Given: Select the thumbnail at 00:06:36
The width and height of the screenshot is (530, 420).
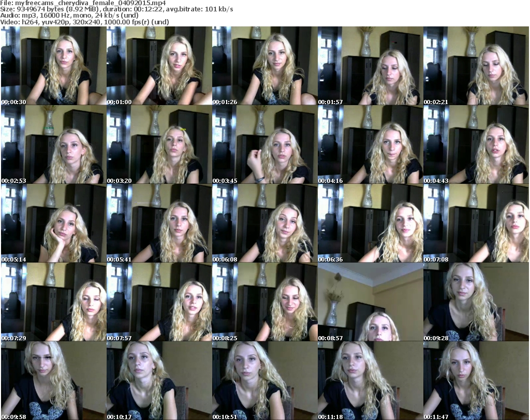Looking at the screenshot, I should coord(371,223).
